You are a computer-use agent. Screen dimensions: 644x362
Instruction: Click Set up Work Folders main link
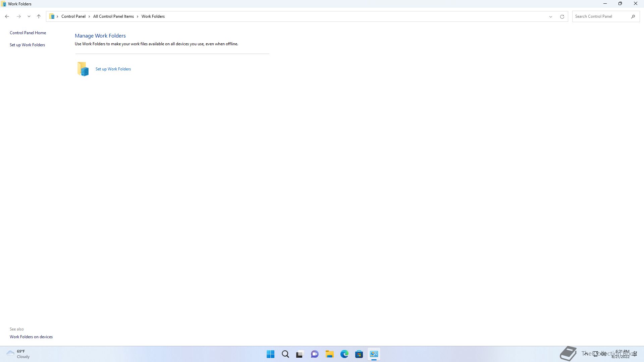[113, 69]
